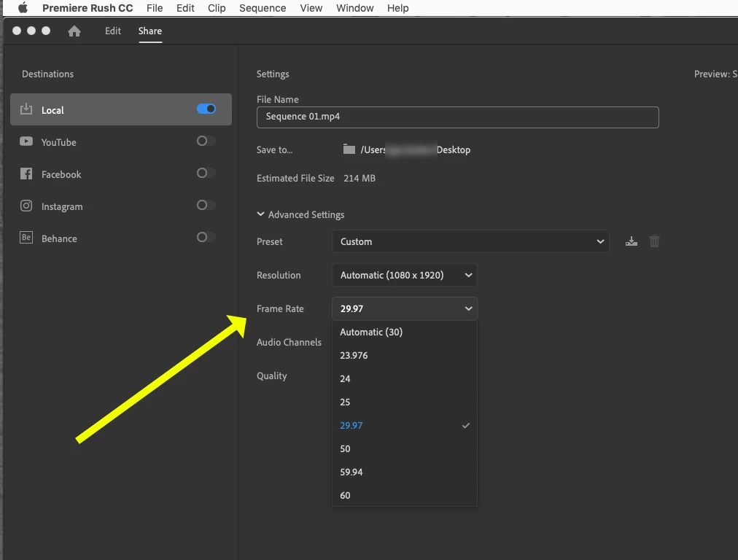Viewport: 738px width, 560px height.
Task: Click the Behance destination icon
Action: click(26, 237)
